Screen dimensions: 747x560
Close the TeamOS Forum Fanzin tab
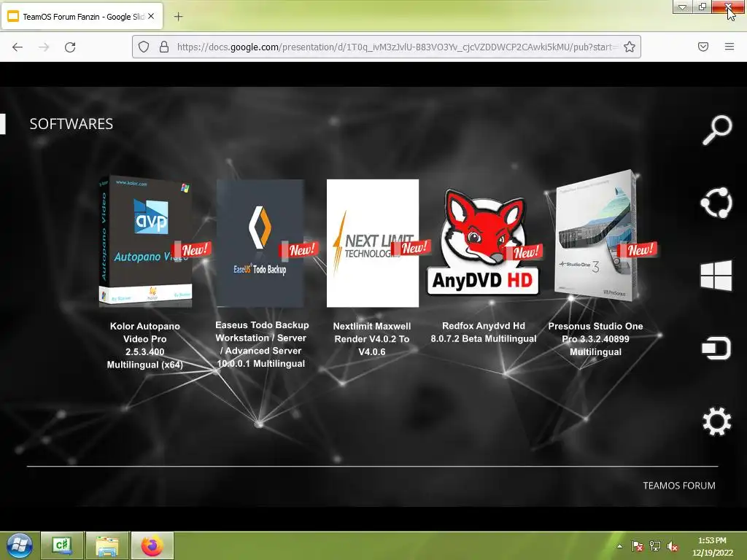click(x=151, y=16)
